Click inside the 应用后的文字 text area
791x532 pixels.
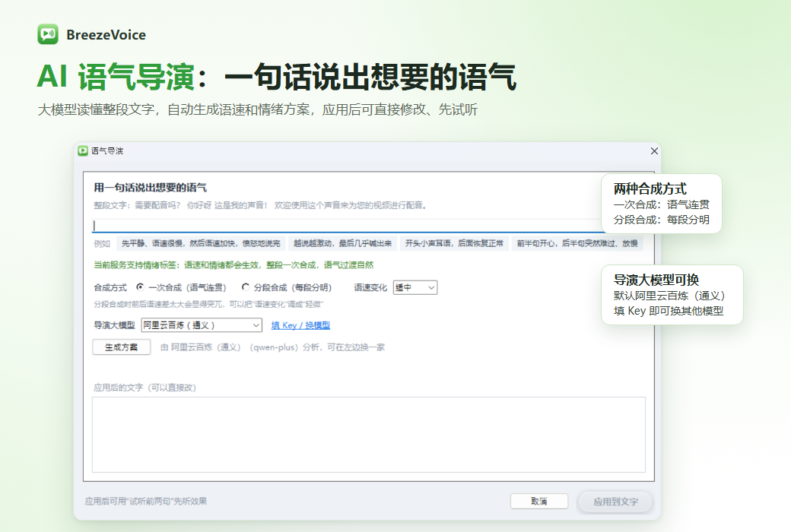pyautogui.click(x=368, y=435)
